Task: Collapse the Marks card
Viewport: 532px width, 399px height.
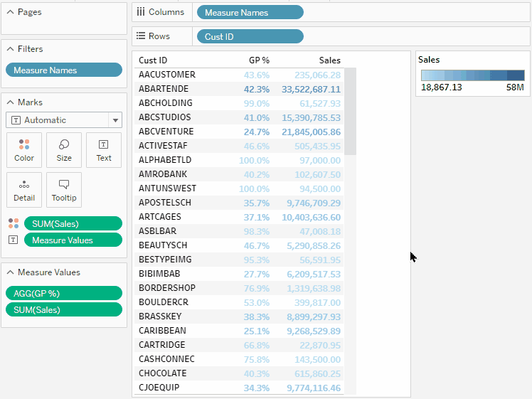Action: 10,102
